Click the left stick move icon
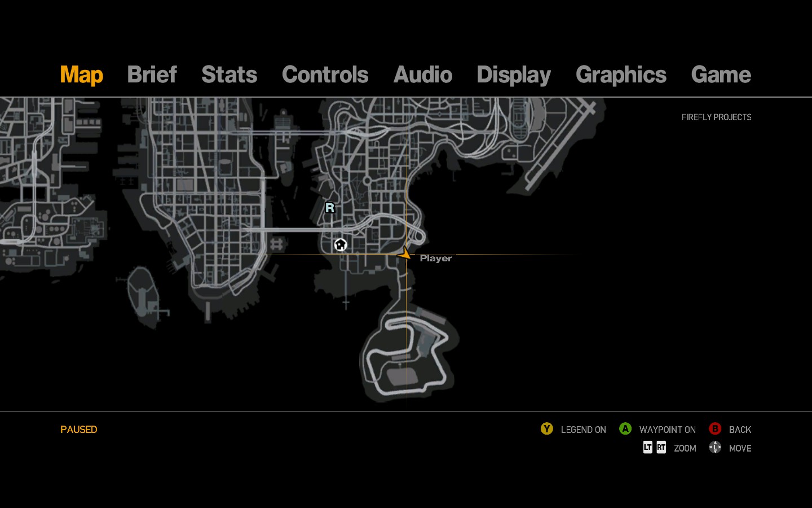 [715, 448]
